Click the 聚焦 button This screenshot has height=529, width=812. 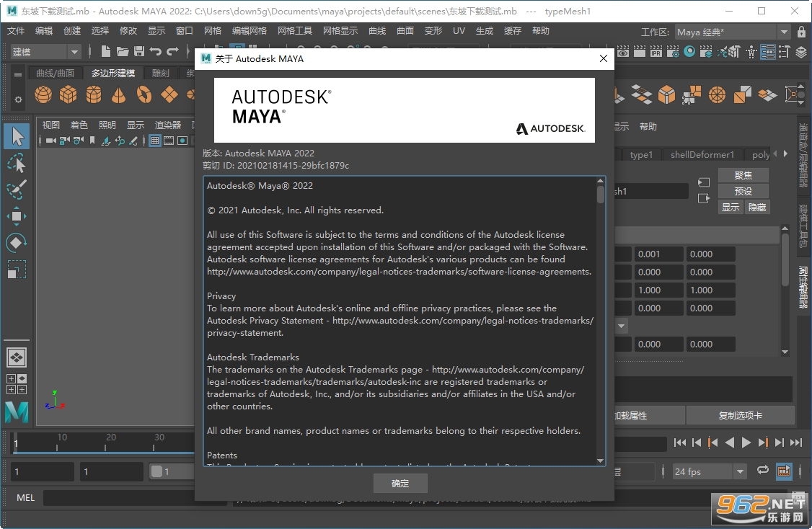pyautogui.click(x=743, y=175)
